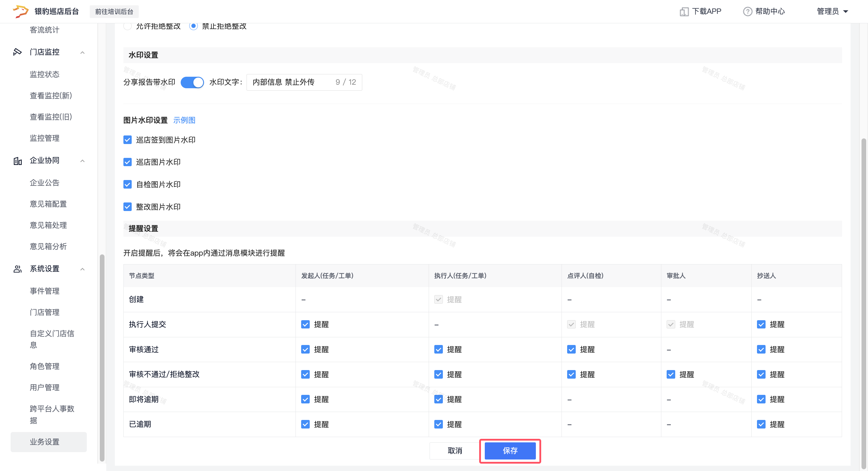Open the 示例图 link

tap(184, 120)
